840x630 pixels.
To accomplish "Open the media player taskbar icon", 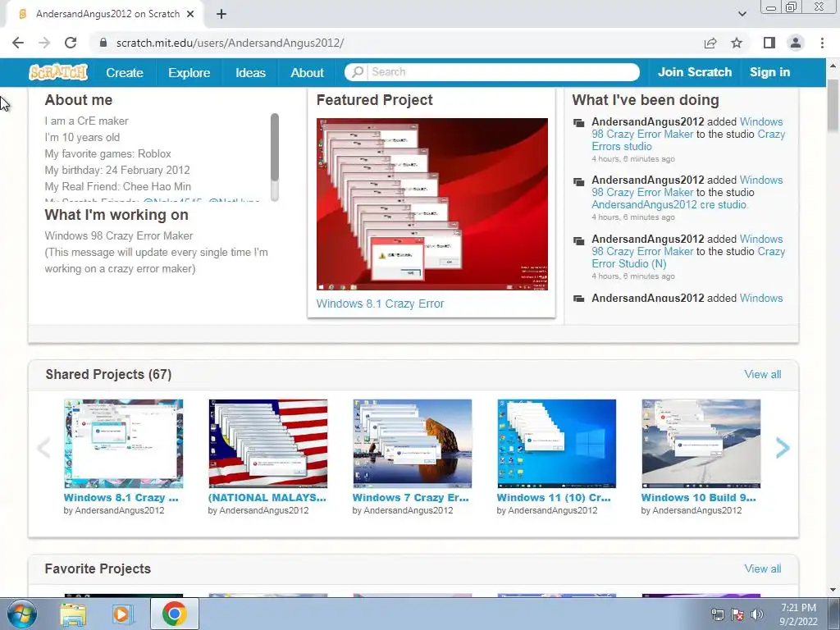I will coord(123,614).
